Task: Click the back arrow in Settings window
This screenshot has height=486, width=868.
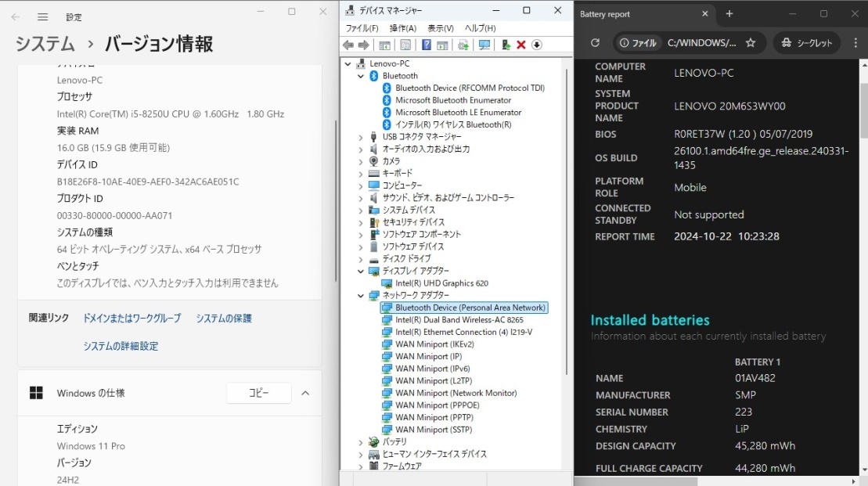Action: (x=16, y=17)
